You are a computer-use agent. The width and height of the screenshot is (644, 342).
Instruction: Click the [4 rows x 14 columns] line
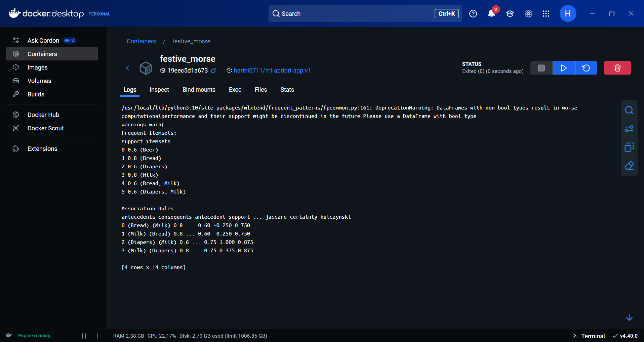click(154, 267)
